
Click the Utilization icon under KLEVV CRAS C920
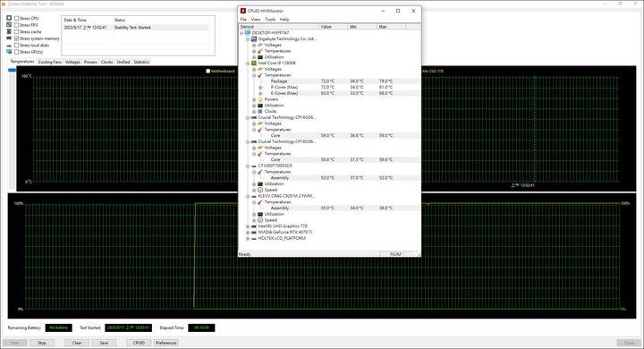click(x=260, y=214)
